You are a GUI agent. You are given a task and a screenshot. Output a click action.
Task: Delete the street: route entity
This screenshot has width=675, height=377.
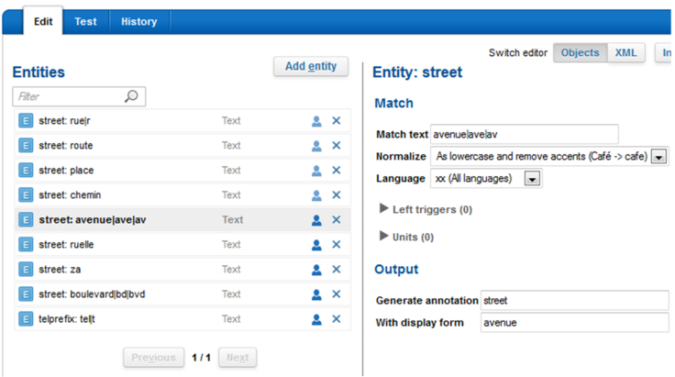coord(336,145)
